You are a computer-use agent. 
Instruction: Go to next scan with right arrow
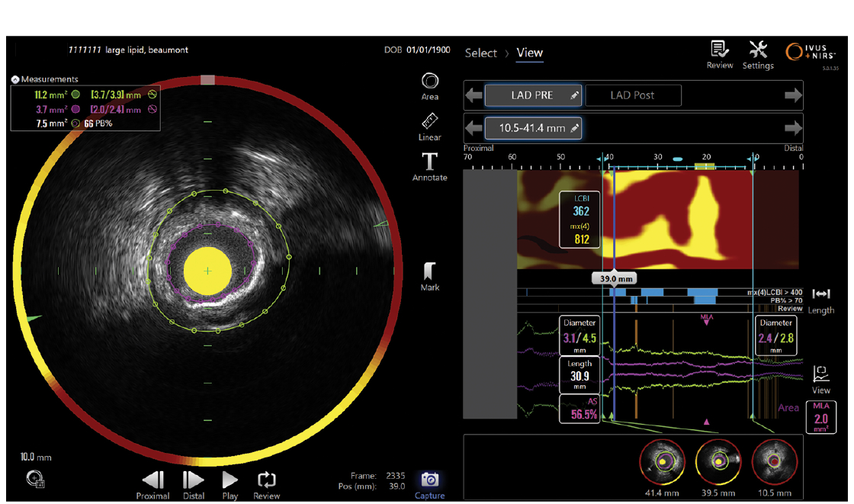click(x=793, y=95)
